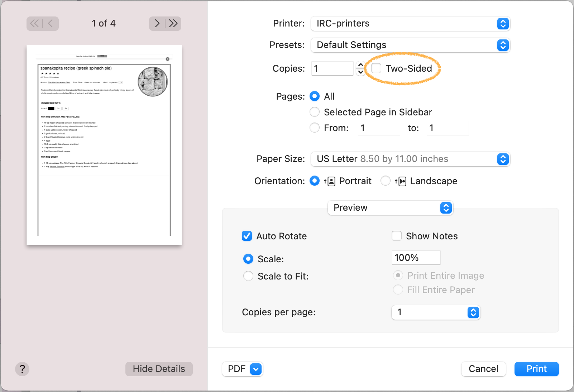Screen dimensions: 574x392
Task: Click the portrait orientation icon
Action: point(330,181)
